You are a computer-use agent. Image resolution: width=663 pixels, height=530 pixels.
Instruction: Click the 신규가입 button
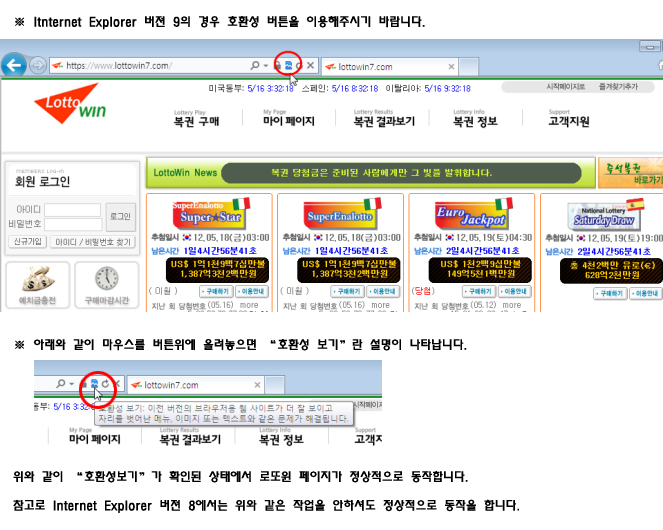(27, 242)
